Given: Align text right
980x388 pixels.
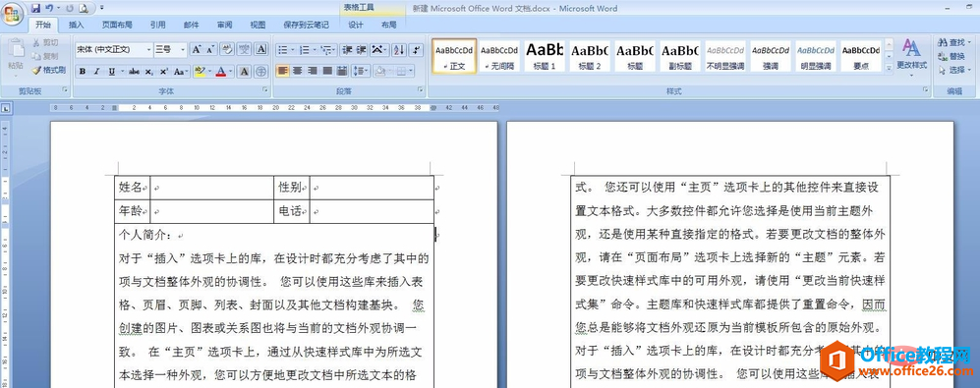Looking at the screenshot, I should coord(312,72).
